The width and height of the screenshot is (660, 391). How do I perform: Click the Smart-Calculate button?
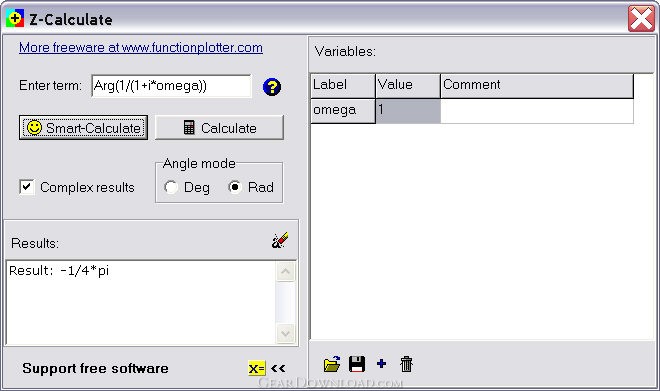(83, 128)
